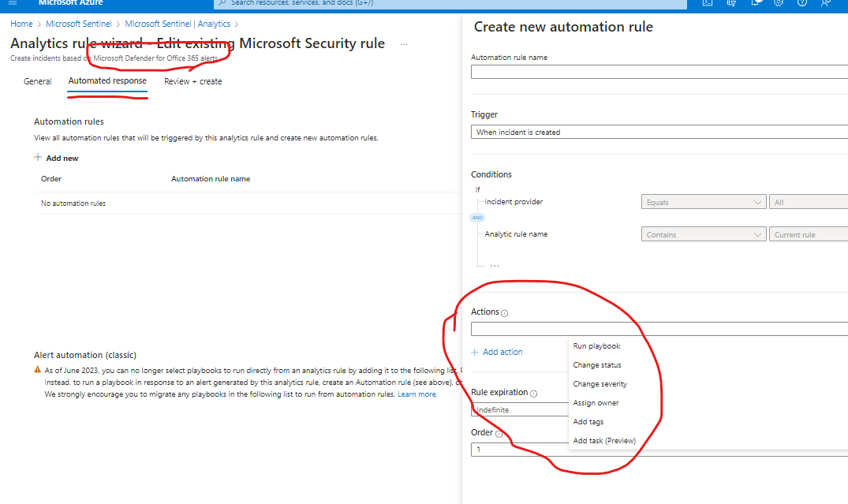Viewport: 848px width, 504px height.
Task: Open portal settings gear icon
Action: [779, 2]
